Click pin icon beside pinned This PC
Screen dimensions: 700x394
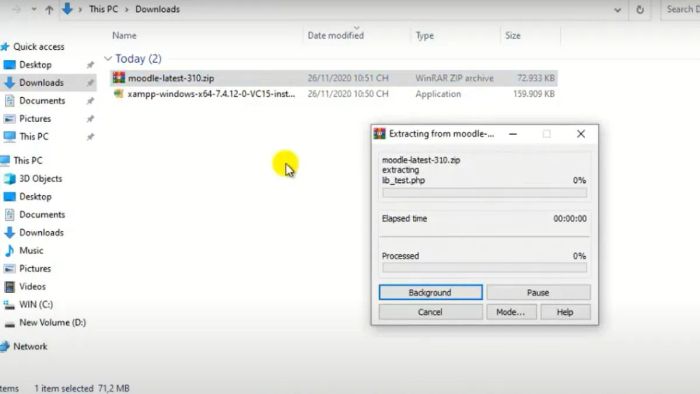click(x=90, y=137)
